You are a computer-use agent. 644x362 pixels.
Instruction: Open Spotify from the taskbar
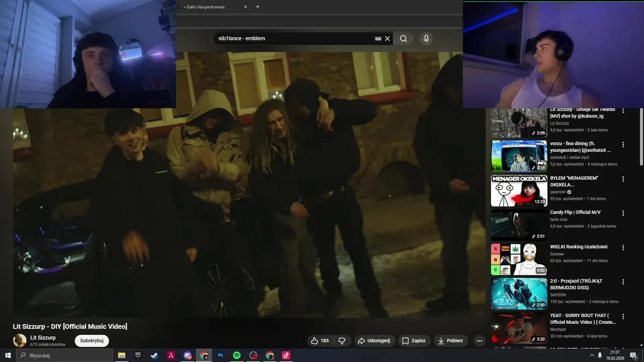(237, 355)
